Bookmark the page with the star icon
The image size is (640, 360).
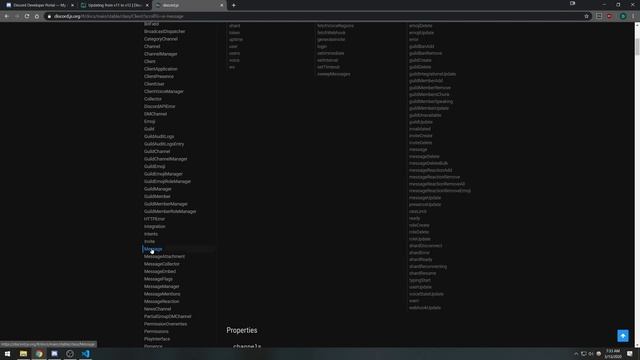pyautogui.click(x=587, y=16)
